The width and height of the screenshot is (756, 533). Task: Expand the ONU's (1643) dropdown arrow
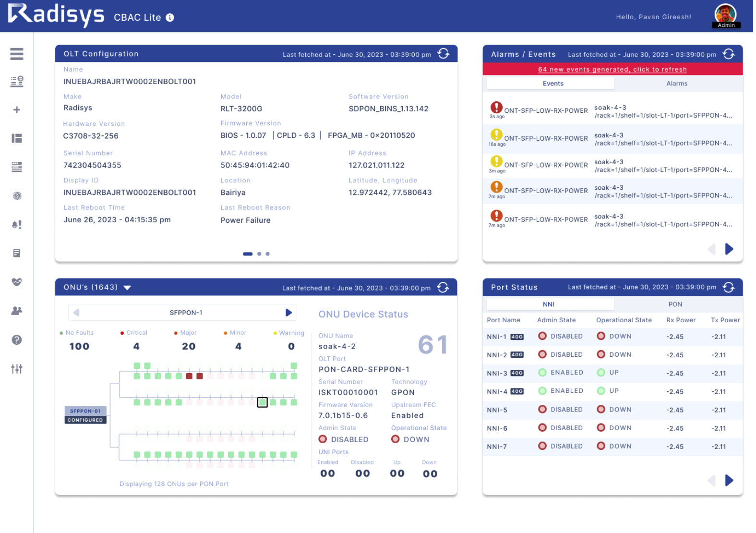(127, 288)
